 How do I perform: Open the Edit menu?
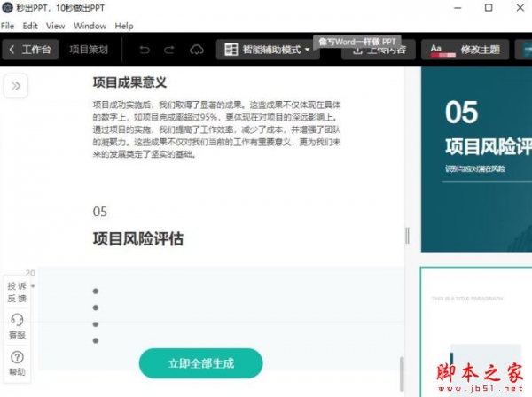click(30, 27)
